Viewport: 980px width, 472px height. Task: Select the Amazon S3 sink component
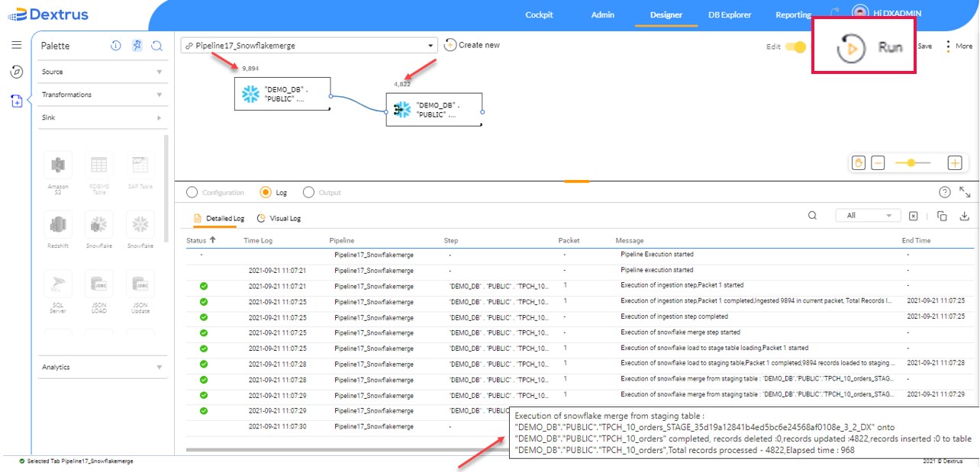coord(58,172)
